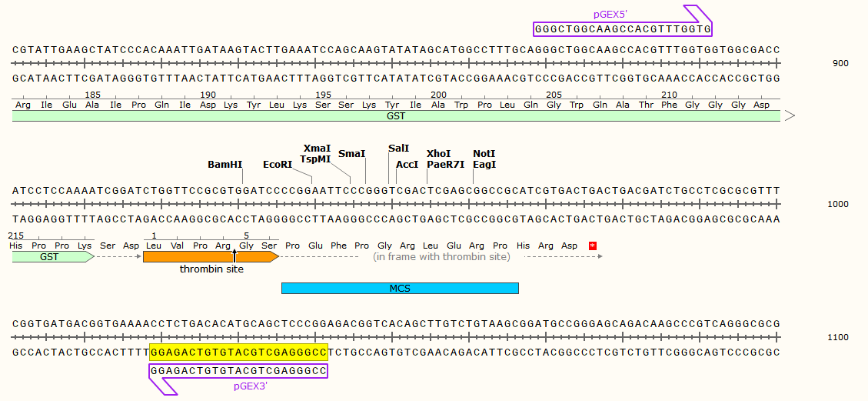Select the XhoI restriction enzyme label
The image size is (868, 401).
(x=438, y=153)
